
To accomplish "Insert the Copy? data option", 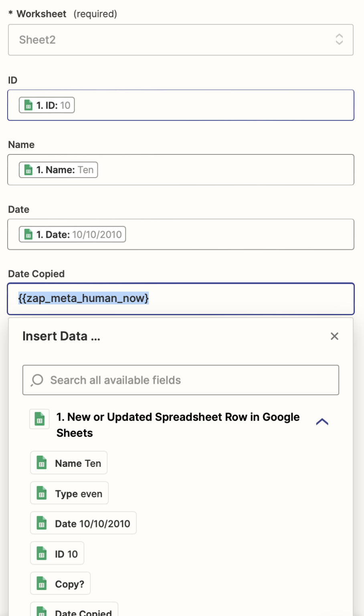I will tap(61, 584).
